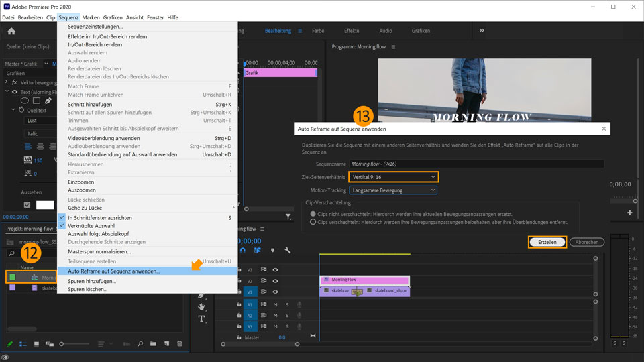Open the Ziel-Seitenverhältnis dropdown

pyautogui.click(x=393, y=177)
